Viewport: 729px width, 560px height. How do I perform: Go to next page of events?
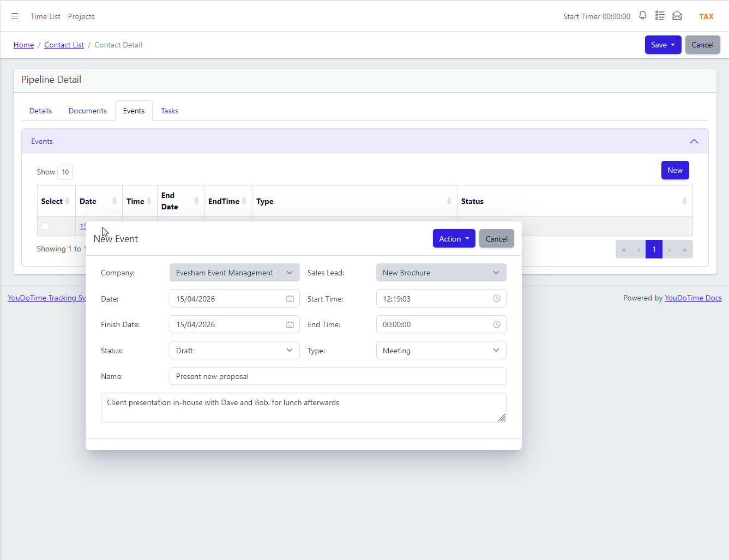tap(670, 249)
